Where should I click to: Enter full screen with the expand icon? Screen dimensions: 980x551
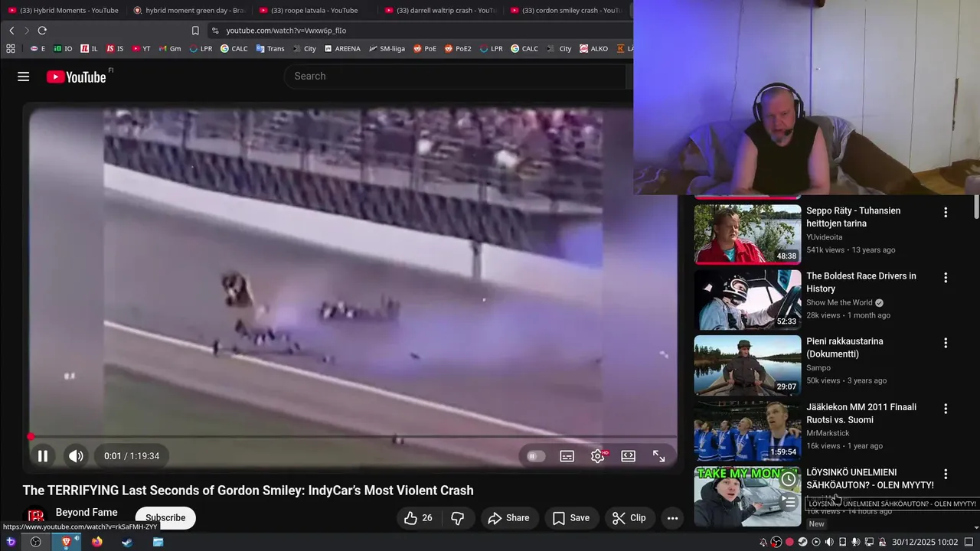(658, 456)
